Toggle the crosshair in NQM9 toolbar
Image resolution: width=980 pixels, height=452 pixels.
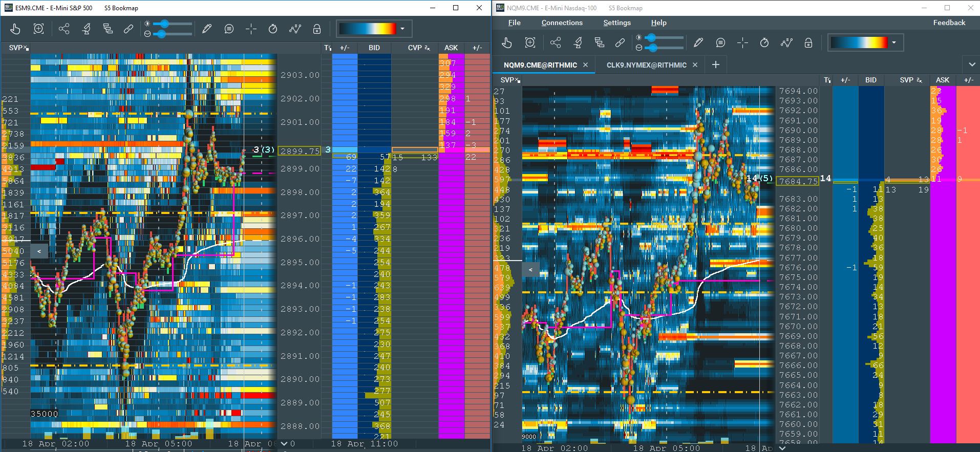(742, 43)
